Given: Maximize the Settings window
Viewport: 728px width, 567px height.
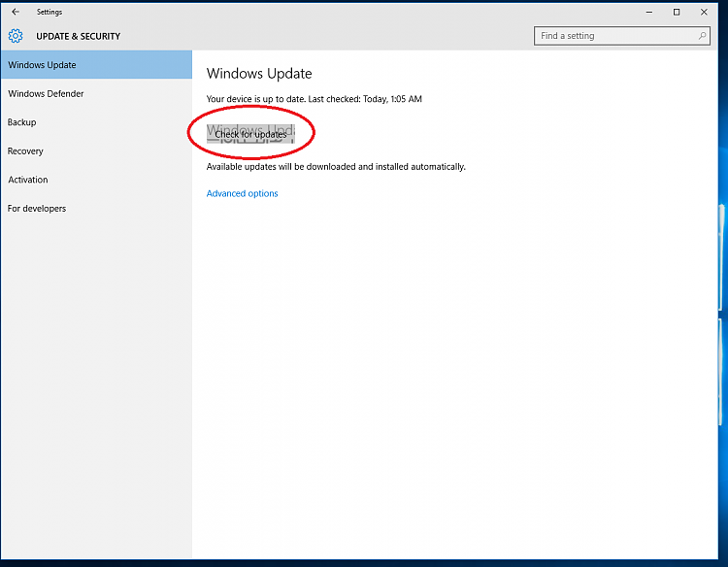Looking at the screenshot, I should [677, 12].
